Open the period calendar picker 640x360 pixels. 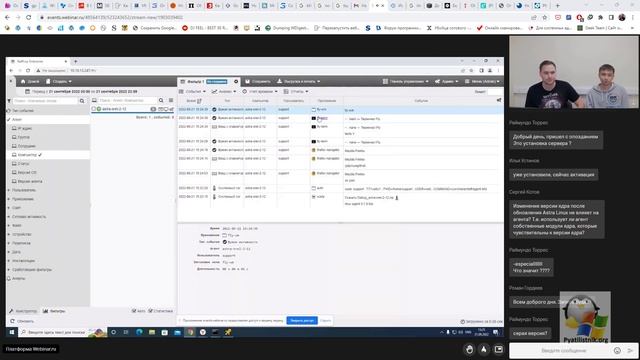point(27,91)
